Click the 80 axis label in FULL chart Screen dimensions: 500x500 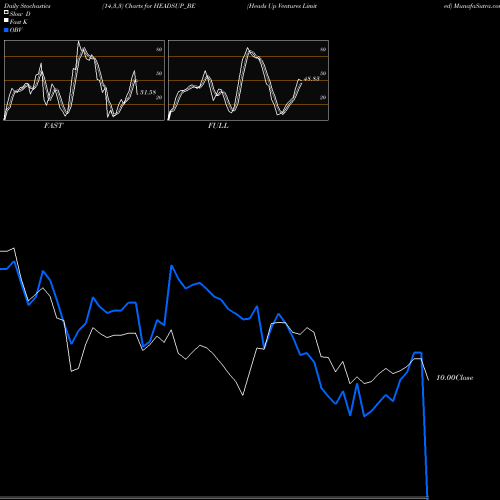(x=323, y=49)
